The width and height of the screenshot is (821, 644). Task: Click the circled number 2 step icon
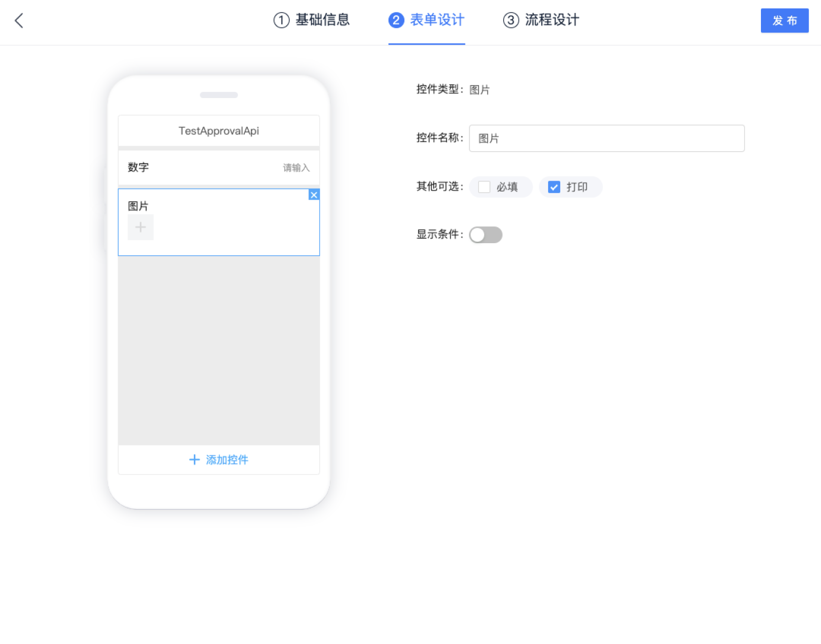click(x=396, y=21)
